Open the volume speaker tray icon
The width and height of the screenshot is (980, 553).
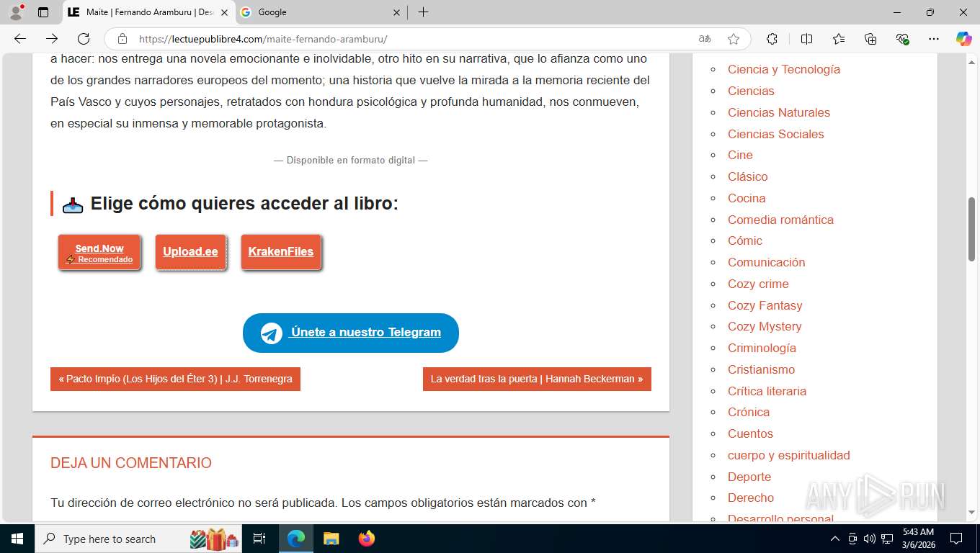coord(870,539)
